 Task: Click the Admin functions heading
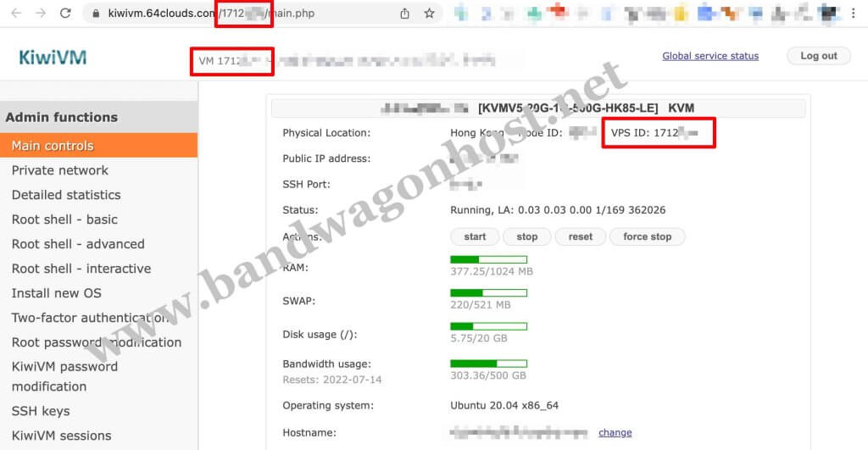(61, 117)
